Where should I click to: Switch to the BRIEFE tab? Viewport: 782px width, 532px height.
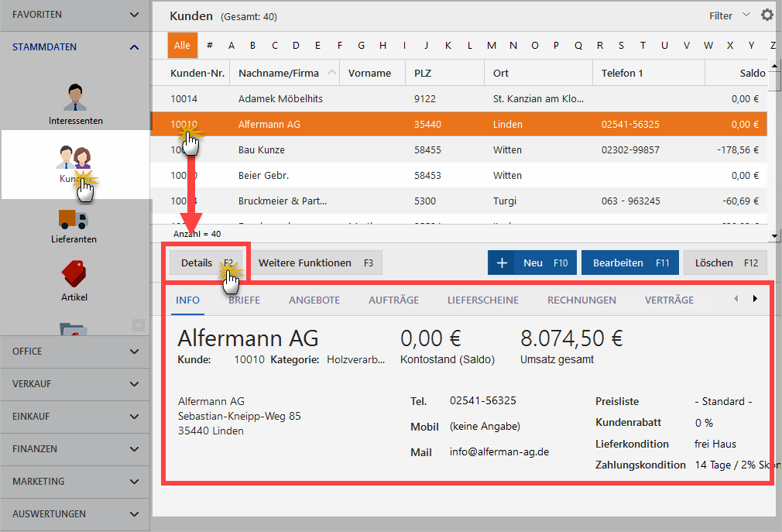(x=245, y=300)
